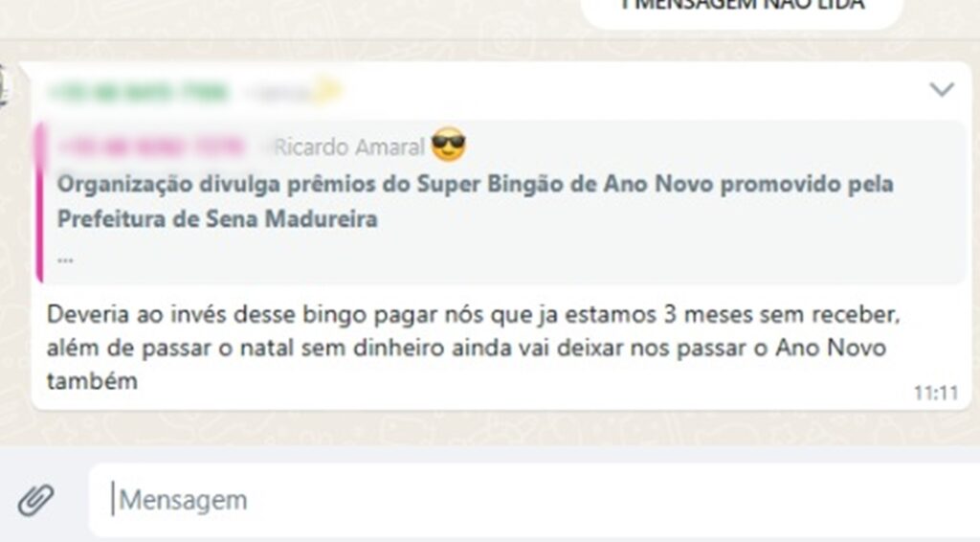Click the last word também in the message

93,381
